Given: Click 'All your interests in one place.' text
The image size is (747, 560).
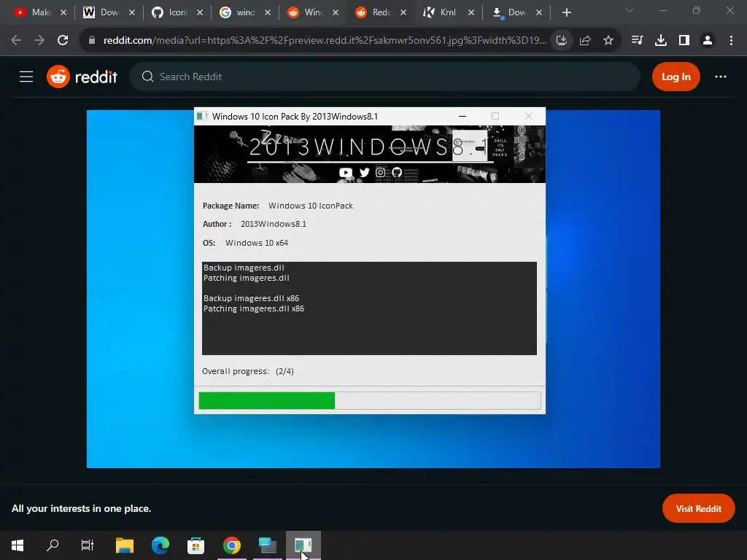Looking at the screenshot, I should tap(82, 508).
